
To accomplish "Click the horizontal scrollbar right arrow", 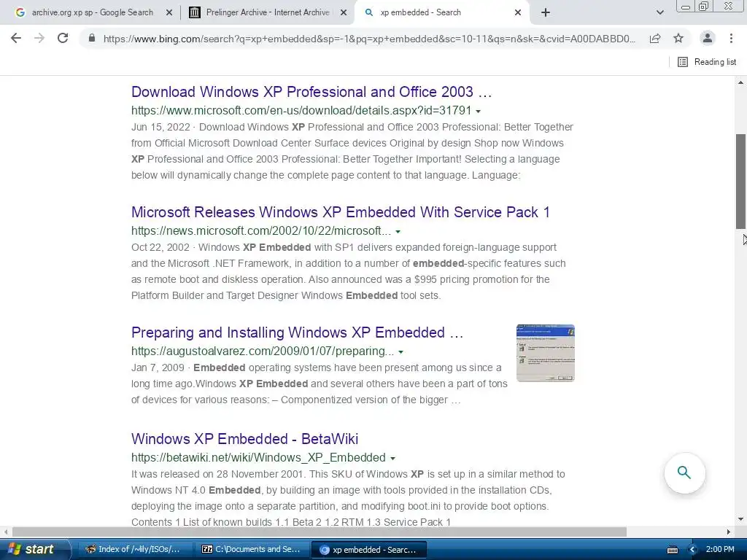I will tap(729, 532).
